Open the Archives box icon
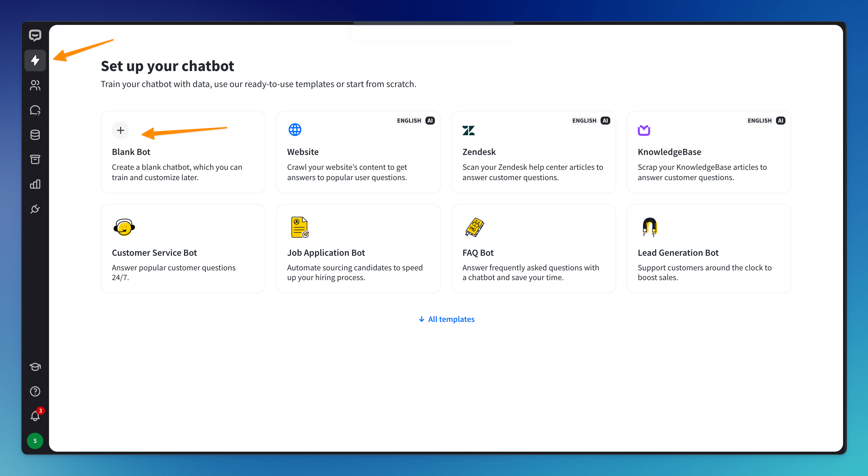Viewport: 868px width, 476px height. [x=35, y=159]
